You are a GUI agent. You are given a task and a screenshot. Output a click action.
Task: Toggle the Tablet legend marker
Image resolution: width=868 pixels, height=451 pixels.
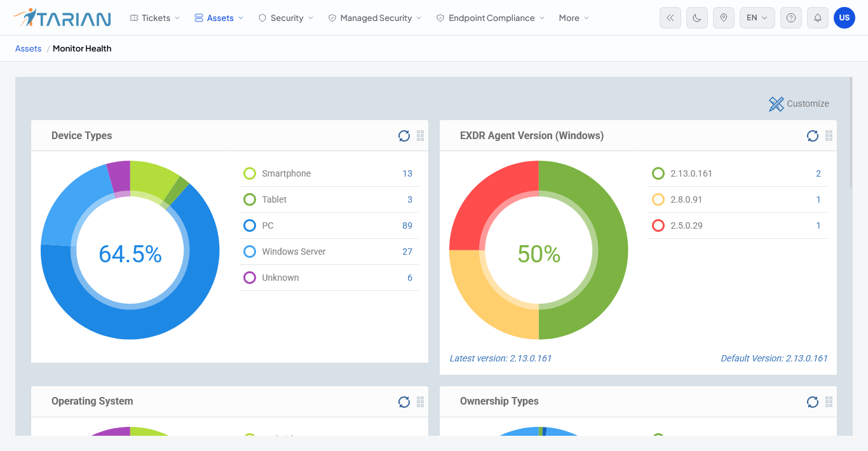pos(250,199)
